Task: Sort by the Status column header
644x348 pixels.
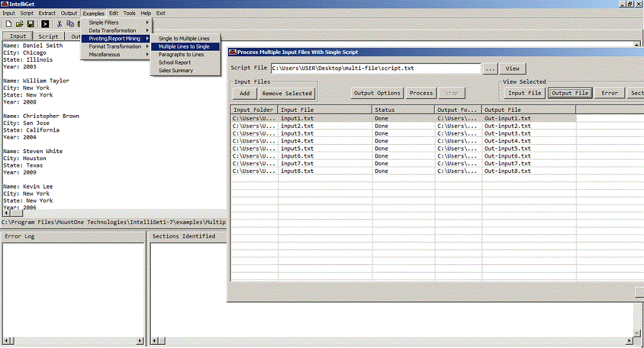Action: [403, 110]
